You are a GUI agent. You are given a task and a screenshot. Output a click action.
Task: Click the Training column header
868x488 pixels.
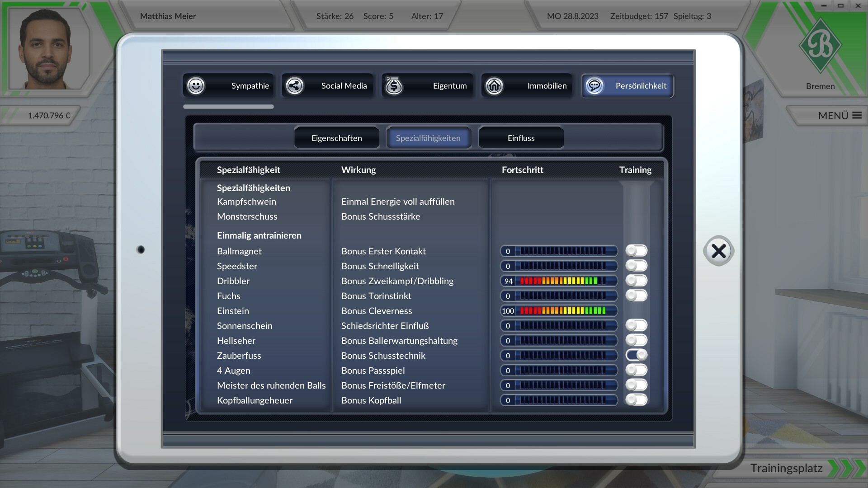(x=635, y=170)
